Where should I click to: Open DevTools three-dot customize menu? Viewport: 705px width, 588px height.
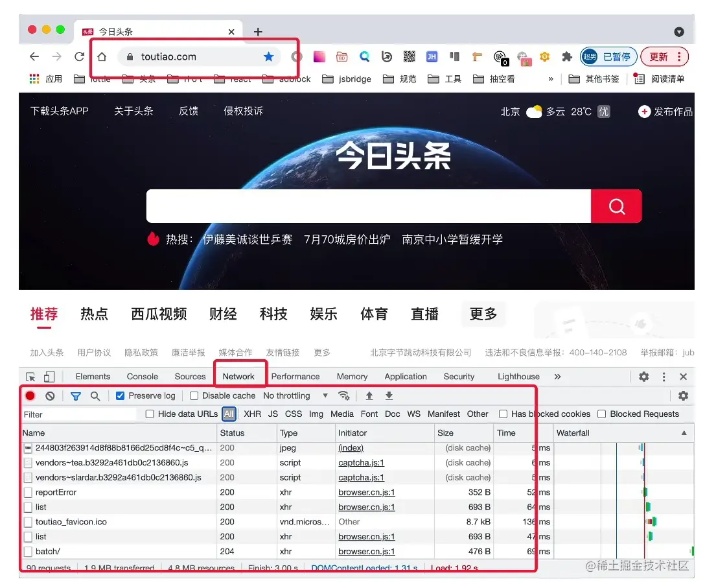click(x=664, y=377)
